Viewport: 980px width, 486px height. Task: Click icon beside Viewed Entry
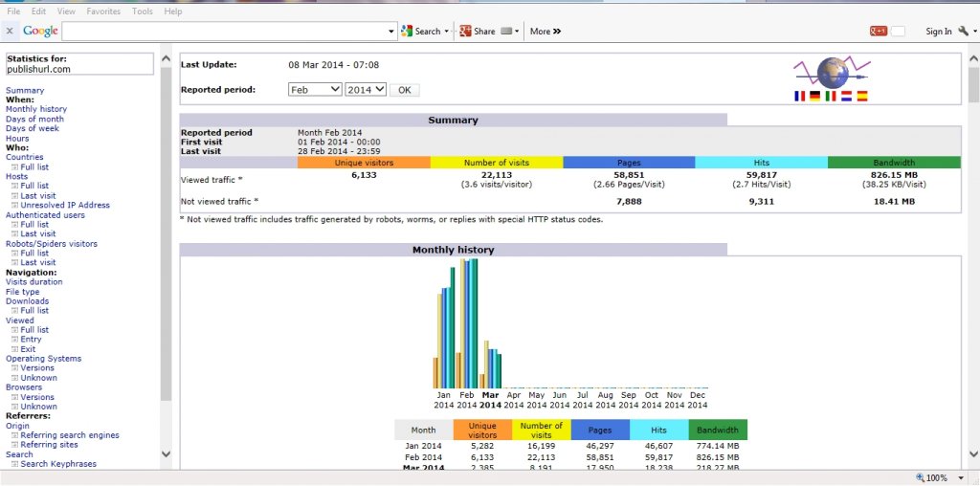[x=14, y=340]
